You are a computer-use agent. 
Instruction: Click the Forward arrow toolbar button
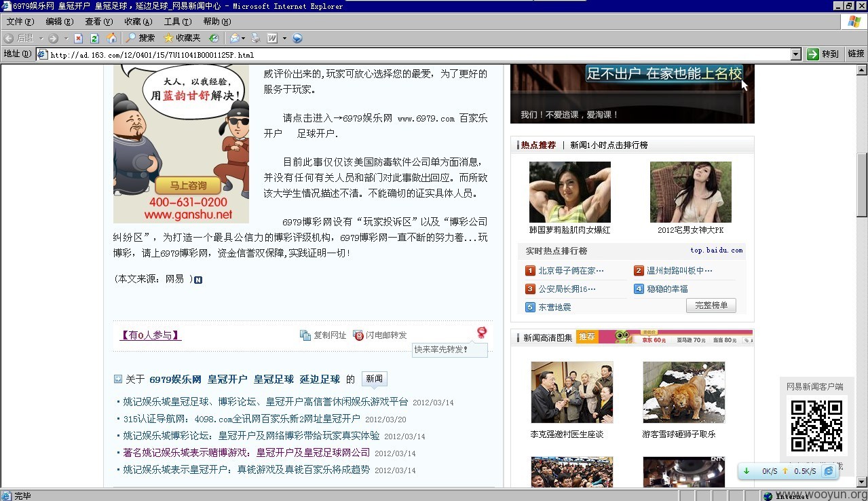tap(53, 38)
